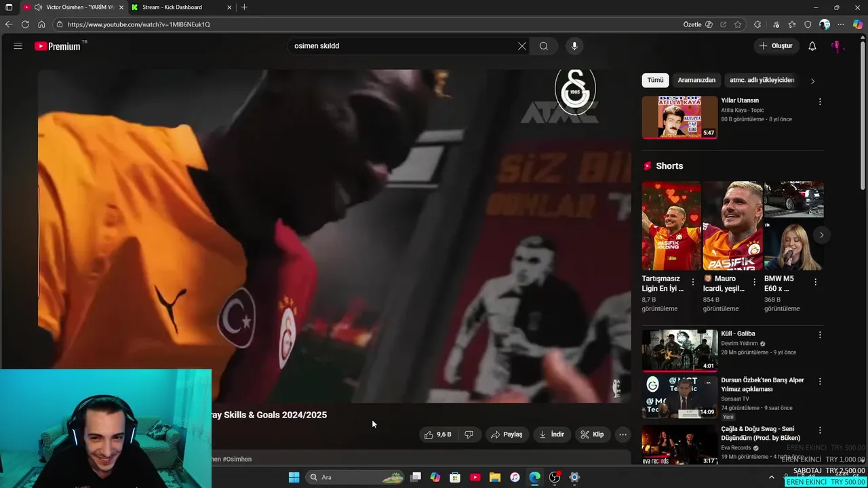Viewport: 868px width, 488px height.
Task: Switch to Stream - Kick Dashboard tab
Action: click(181, 7)
